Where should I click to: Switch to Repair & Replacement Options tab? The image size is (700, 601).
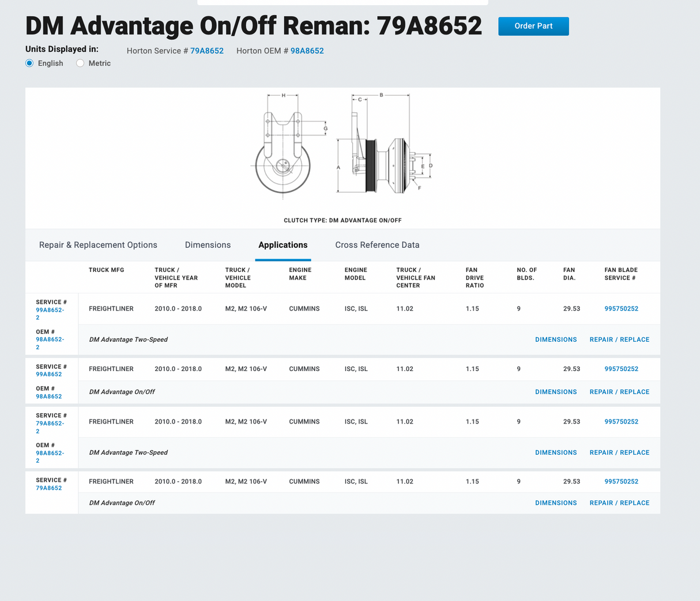98,245
